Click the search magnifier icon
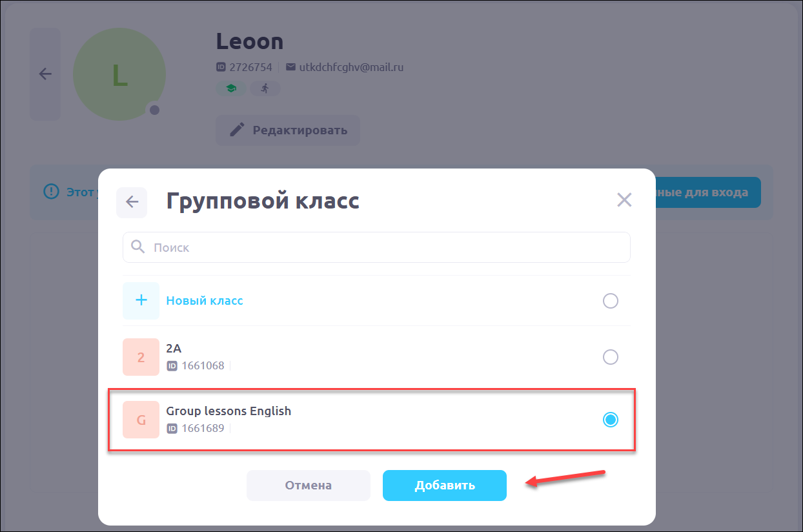Viewport: 803px width, 532px height. pos(137,247)
